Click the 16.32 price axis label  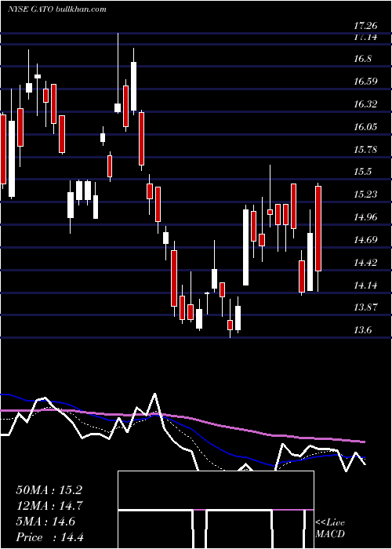pyautogui.click(x=365, y=104)
